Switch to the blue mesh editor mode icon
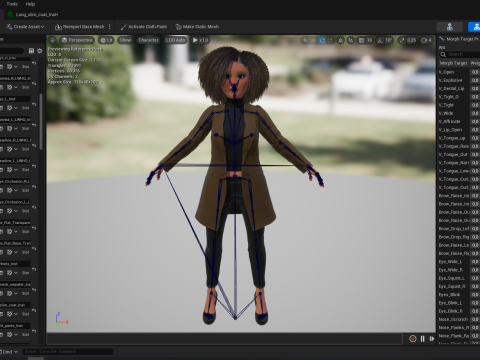The image size is (480, 360). (x=475, y=27)
